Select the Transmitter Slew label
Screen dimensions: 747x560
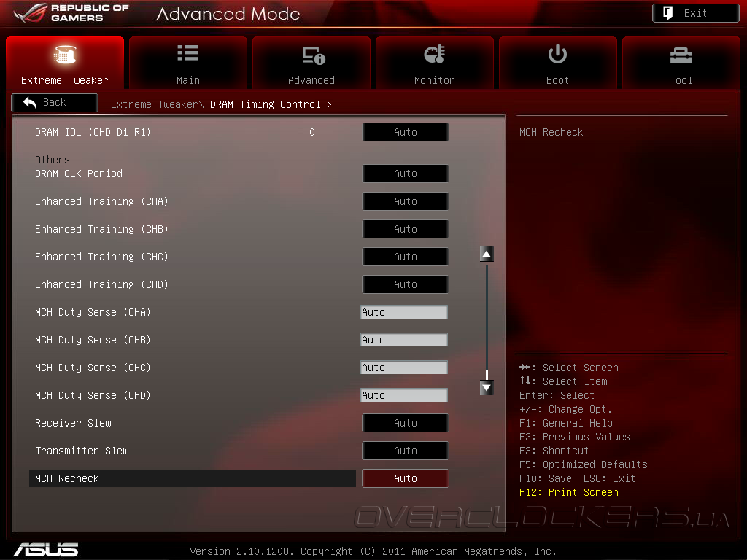[x=82, y=451]
